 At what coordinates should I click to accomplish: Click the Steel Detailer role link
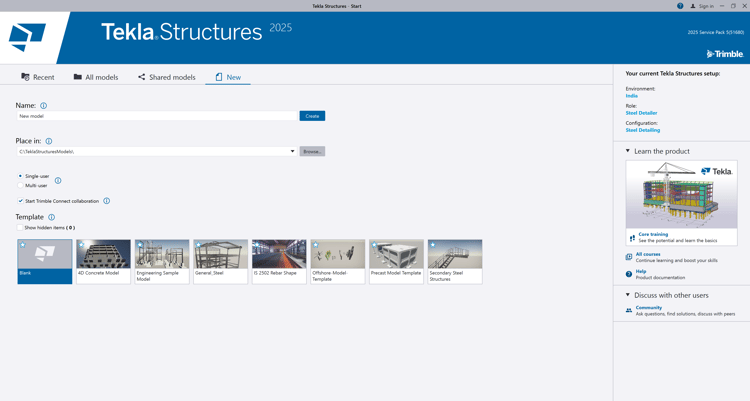tap(641, 113)
